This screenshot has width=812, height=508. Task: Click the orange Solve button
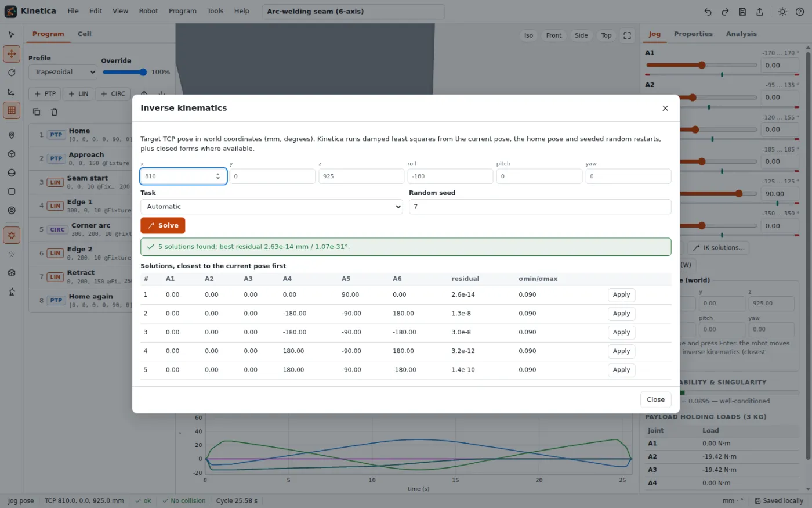[x=163, y=225]
